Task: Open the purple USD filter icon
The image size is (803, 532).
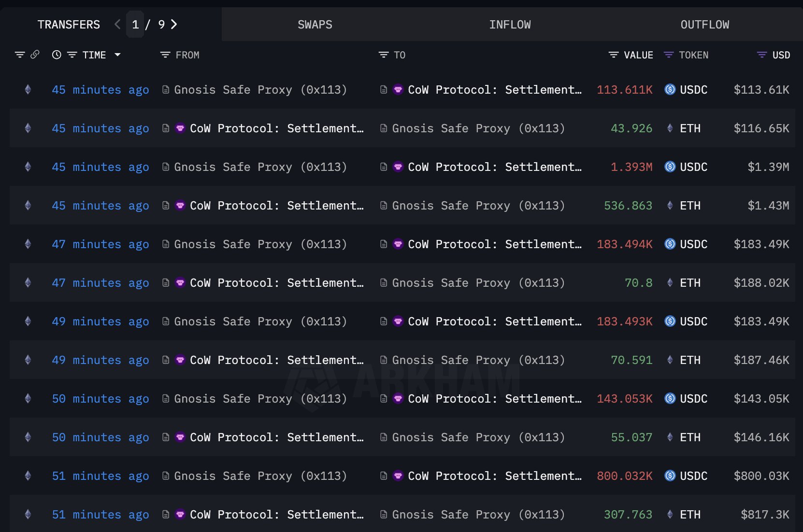Action: click(762, 55)
